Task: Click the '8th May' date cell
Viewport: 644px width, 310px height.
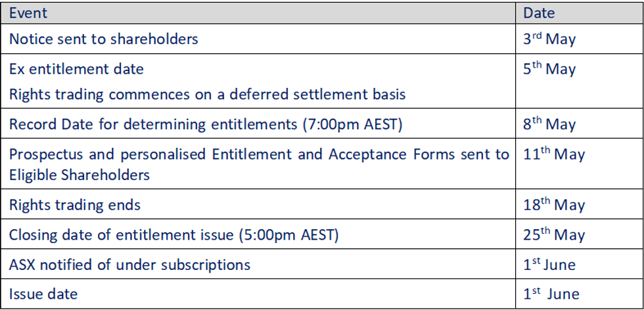Action: click(549, 124)
